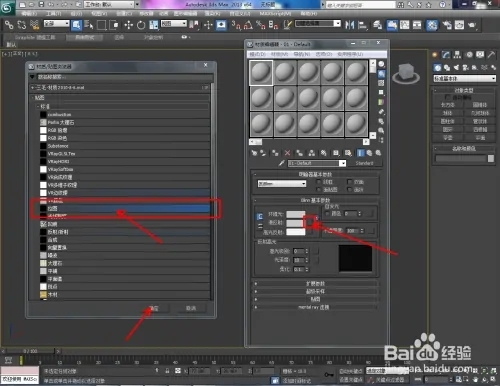Open the reference coordinate system dropdown
Viewport: 500px width, 386px height.
(174, 24)
